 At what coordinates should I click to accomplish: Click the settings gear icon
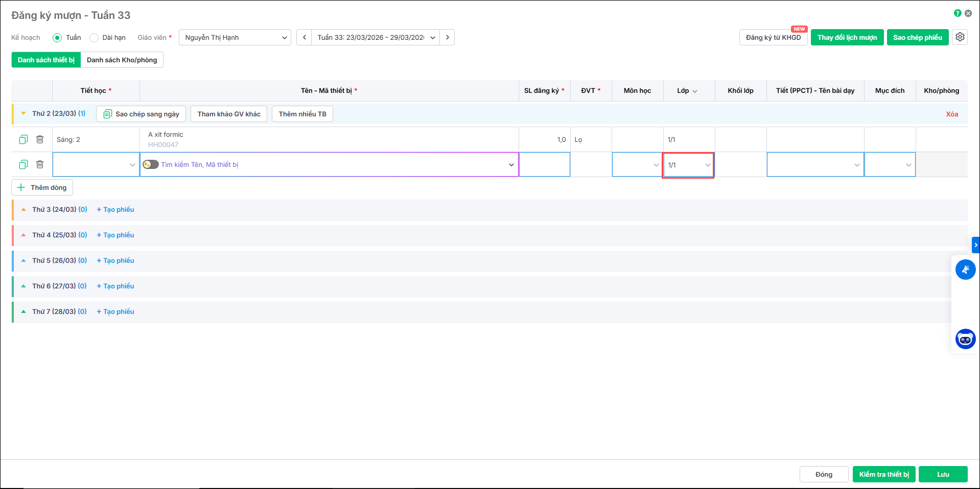[x=960, y=37]
